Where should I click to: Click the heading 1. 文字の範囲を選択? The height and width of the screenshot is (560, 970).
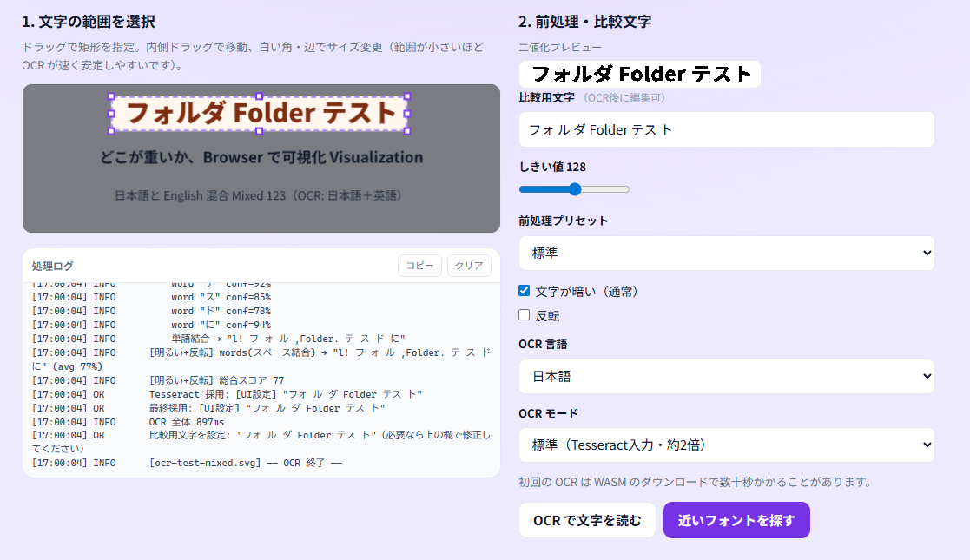coord(89,22)
